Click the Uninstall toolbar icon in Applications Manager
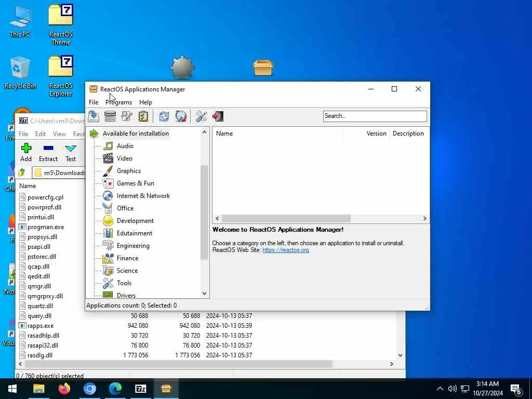This screenshot has width=532, height=399. (110, 116)
